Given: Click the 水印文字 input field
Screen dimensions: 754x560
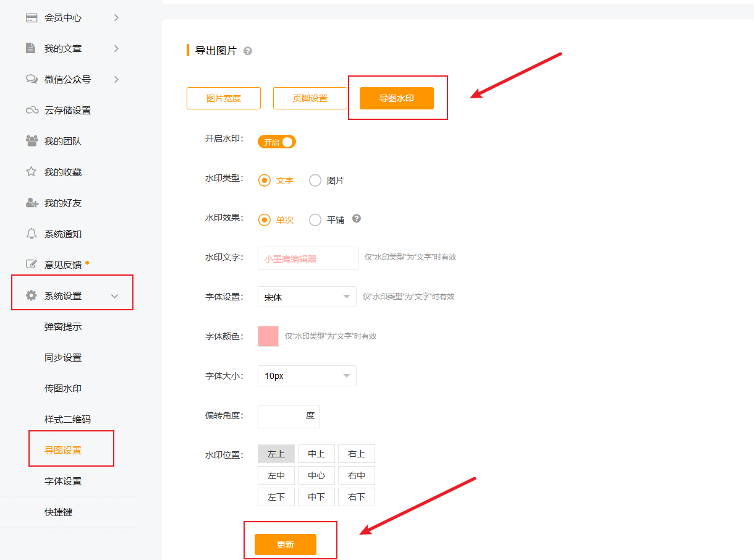Looking at the screenshot, I should coord(308,258).
